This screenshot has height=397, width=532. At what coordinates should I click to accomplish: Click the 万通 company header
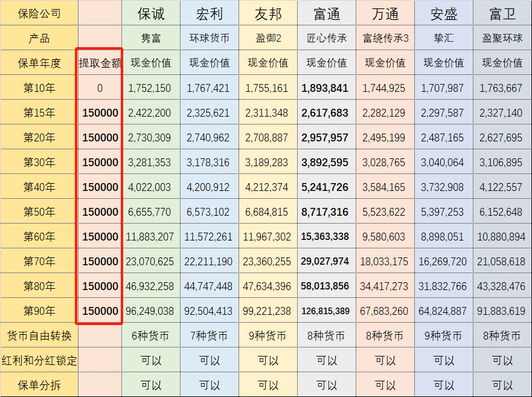click(x=385, y=14)
